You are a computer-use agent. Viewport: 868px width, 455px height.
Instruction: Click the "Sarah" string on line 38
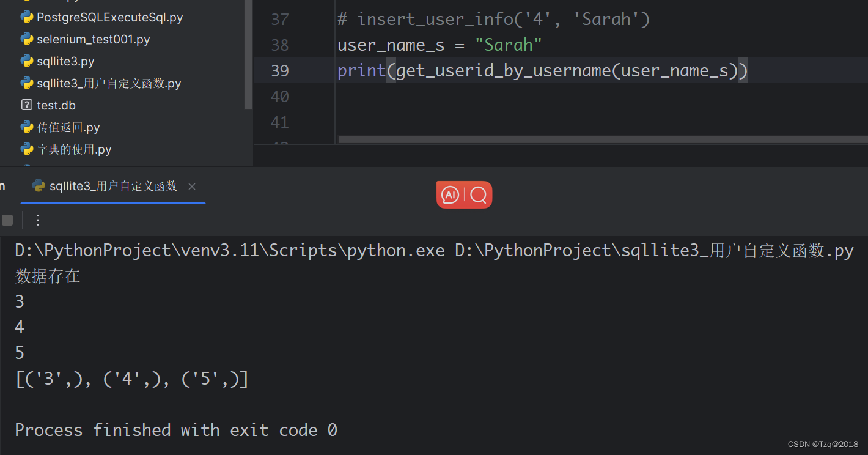509,45
